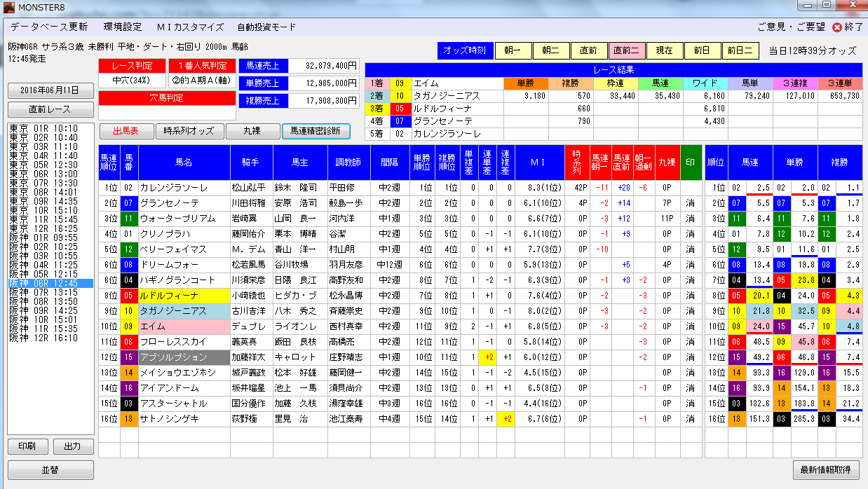Open the ＭＩカスタマイズ menu

(190, 27)
